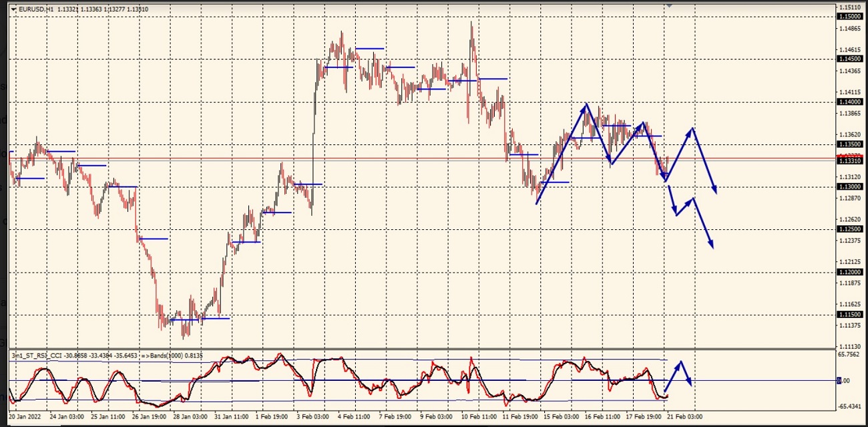Click the 1.14365 price axis label
868x427 pixels.
tap(851, 71)
